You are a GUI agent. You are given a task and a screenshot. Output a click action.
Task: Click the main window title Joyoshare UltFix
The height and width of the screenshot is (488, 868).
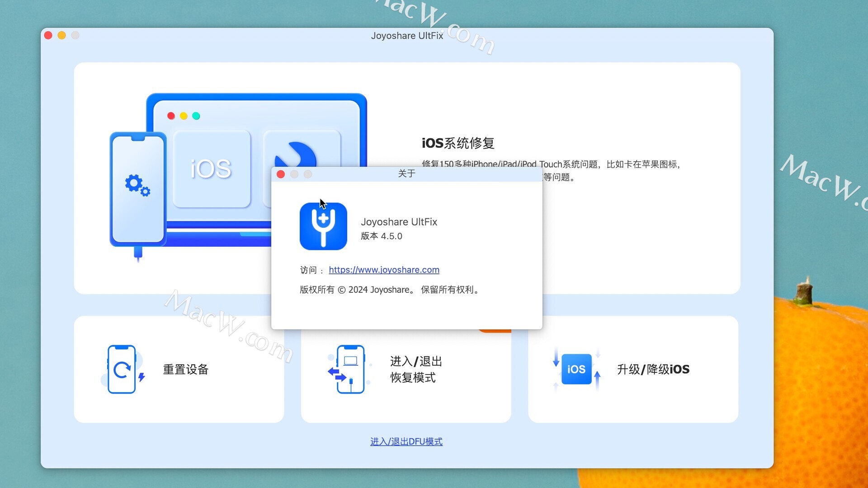407,36
